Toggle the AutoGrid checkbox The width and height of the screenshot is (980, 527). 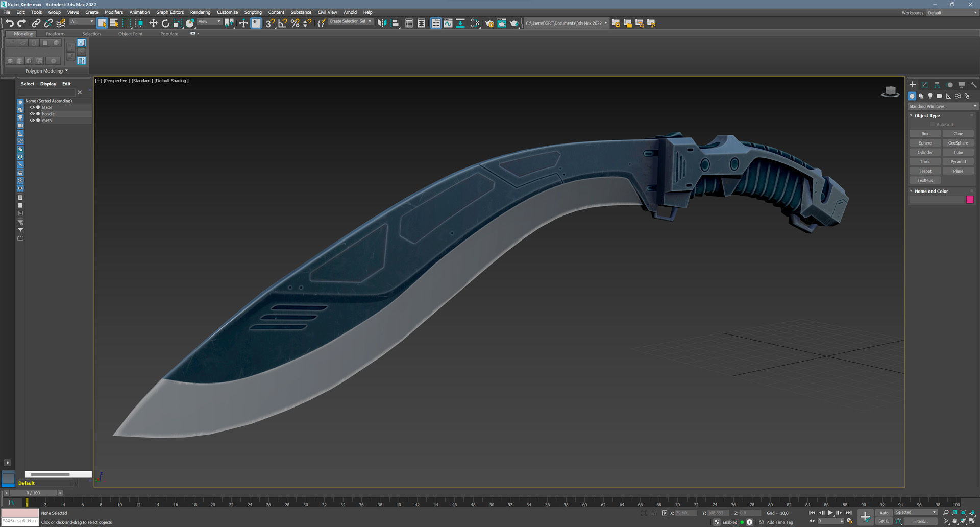933,124
